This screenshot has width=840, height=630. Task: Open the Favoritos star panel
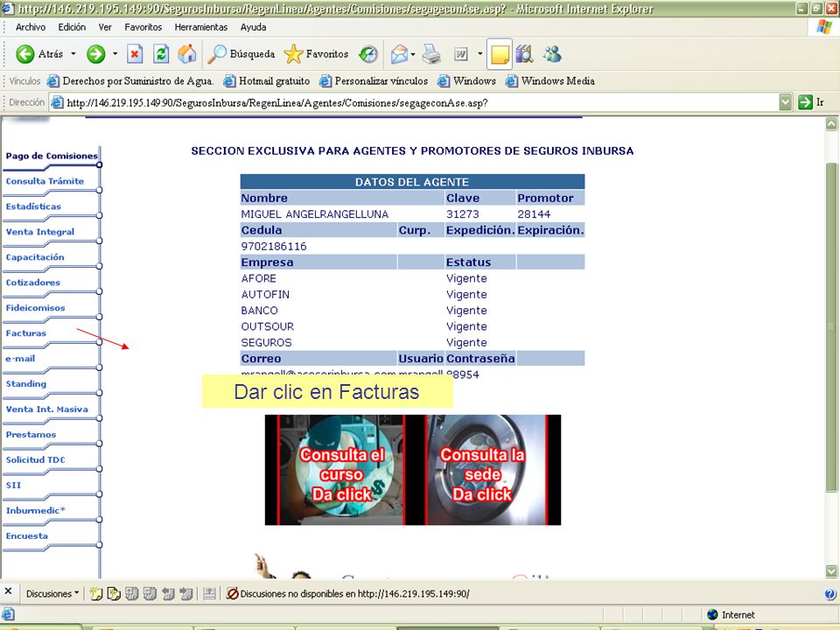point(316,54)
